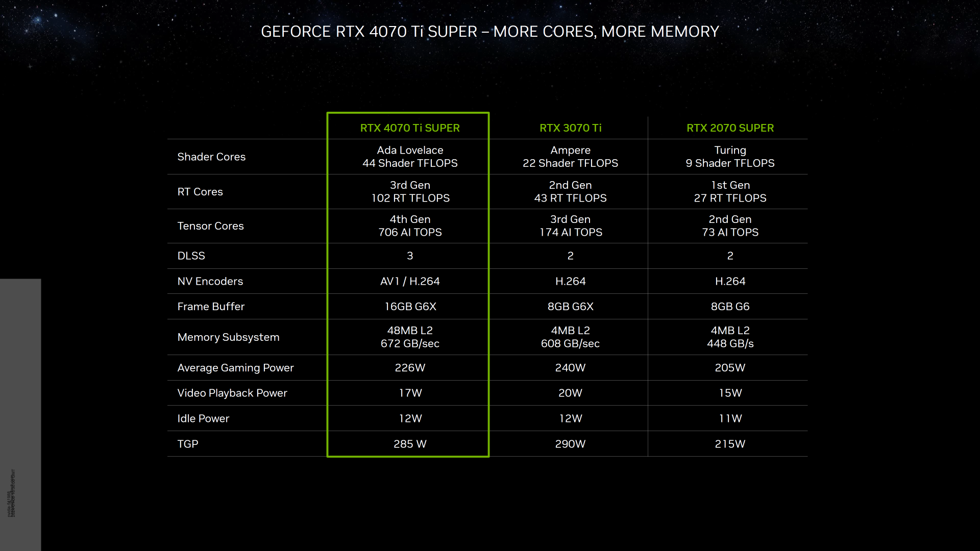Click the gray watermark panel on left
Image resolution: width=980 pixels, height=551 pixels.
click(20, 413)
